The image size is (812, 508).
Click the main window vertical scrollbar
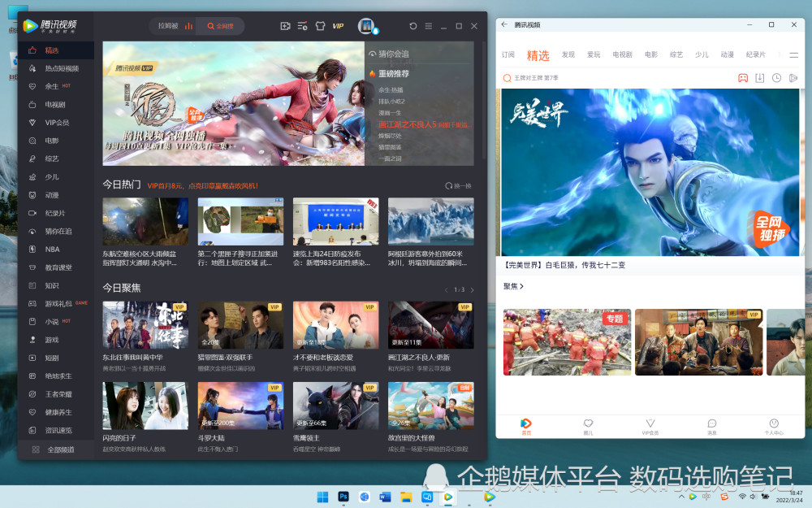click(x=484, y=101)
